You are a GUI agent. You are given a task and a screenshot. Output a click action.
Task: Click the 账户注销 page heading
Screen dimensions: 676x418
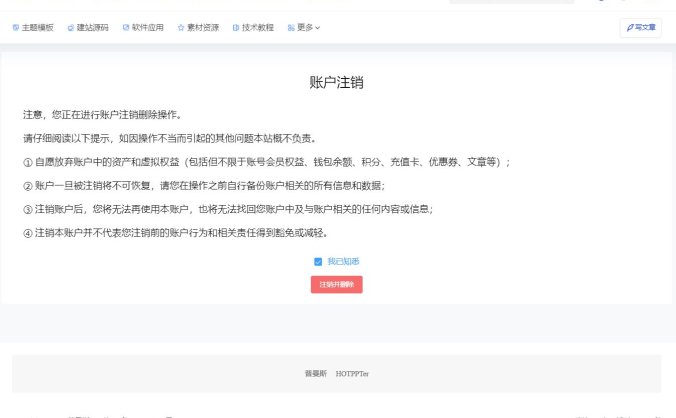point(336,82)
